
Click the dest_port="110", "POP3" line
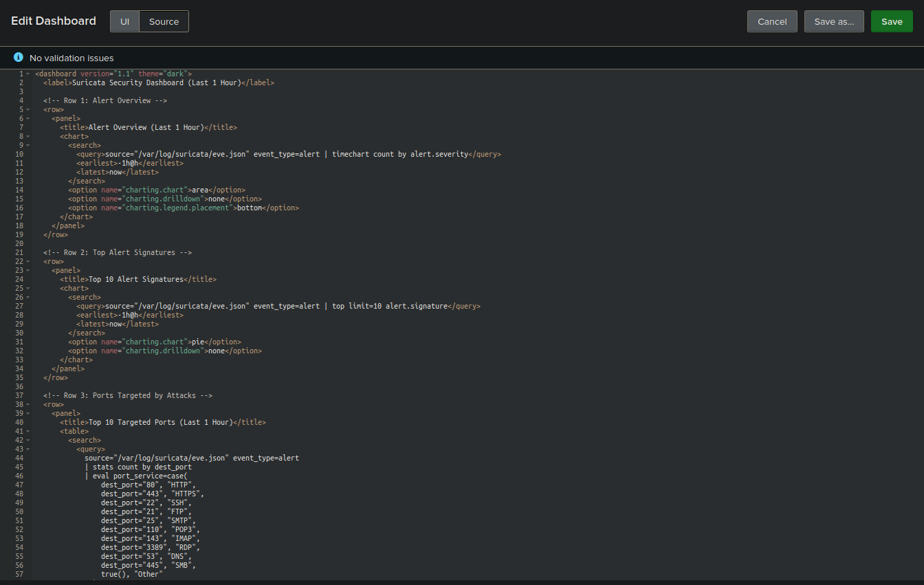point(151,529)
